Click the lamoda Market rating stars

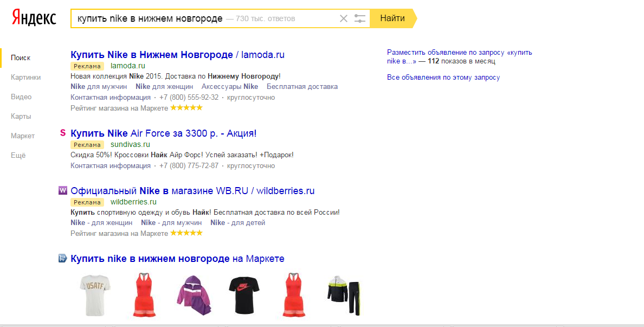(186, 107)
